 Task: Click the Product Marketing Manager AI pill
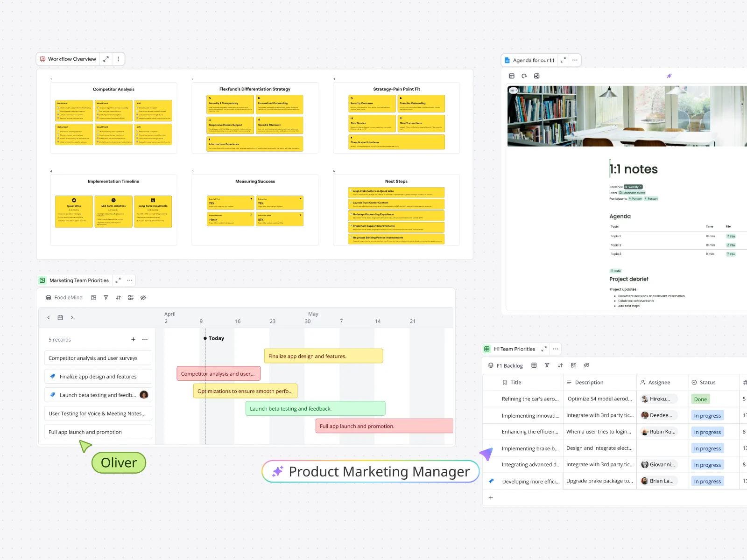[371, 471]
